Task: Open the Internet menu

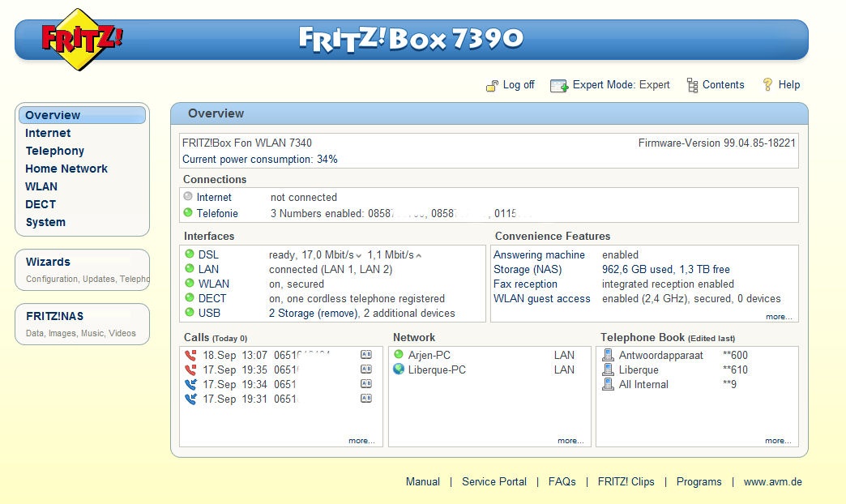Action: click(x=48, y=133)
